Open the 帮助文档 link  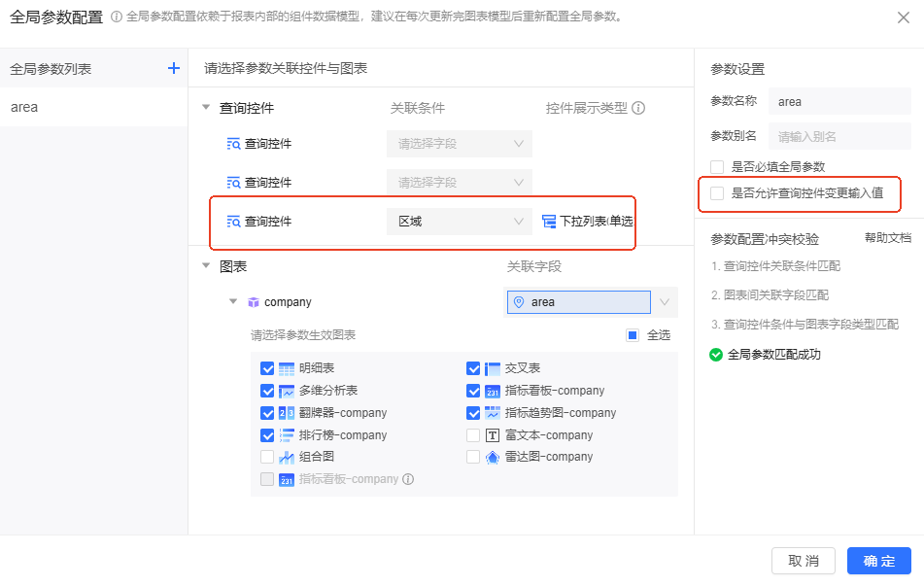(x=887, y=238)
